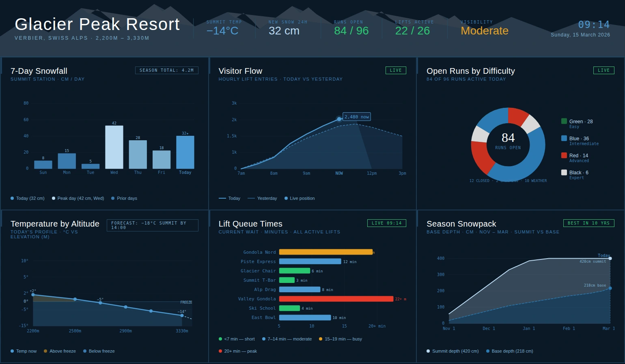Click the LIVE 09:14 badge on Lift Queue Times
The height and width of the screenshot is (364, 625).
click(x=386, y=223)
